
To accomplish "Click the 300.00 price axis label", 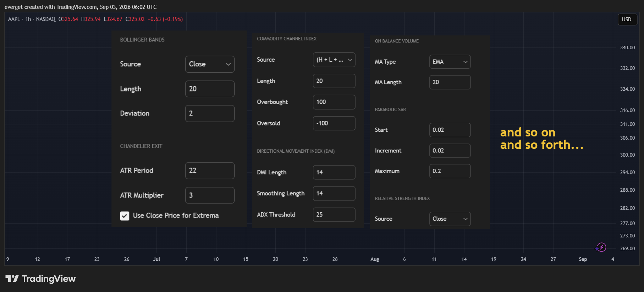I will (x=627, y=155).
